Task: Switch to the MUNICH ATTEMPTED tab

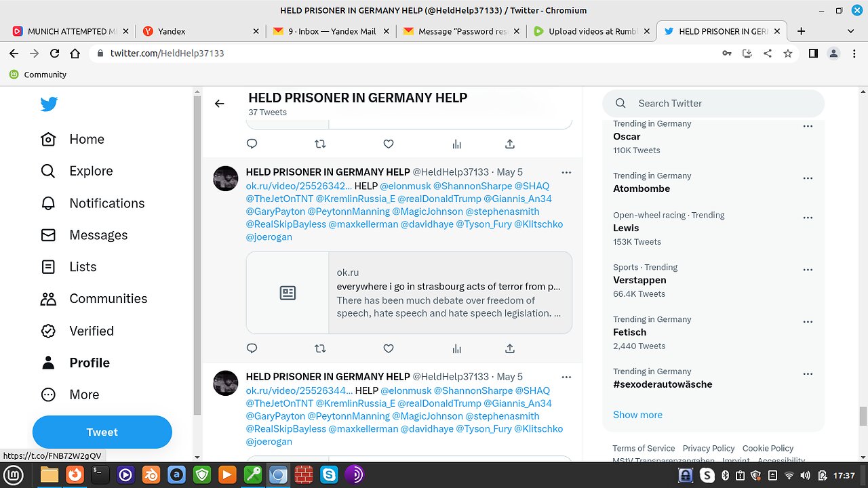Action: pyautogui.click(x=70, y=31)
